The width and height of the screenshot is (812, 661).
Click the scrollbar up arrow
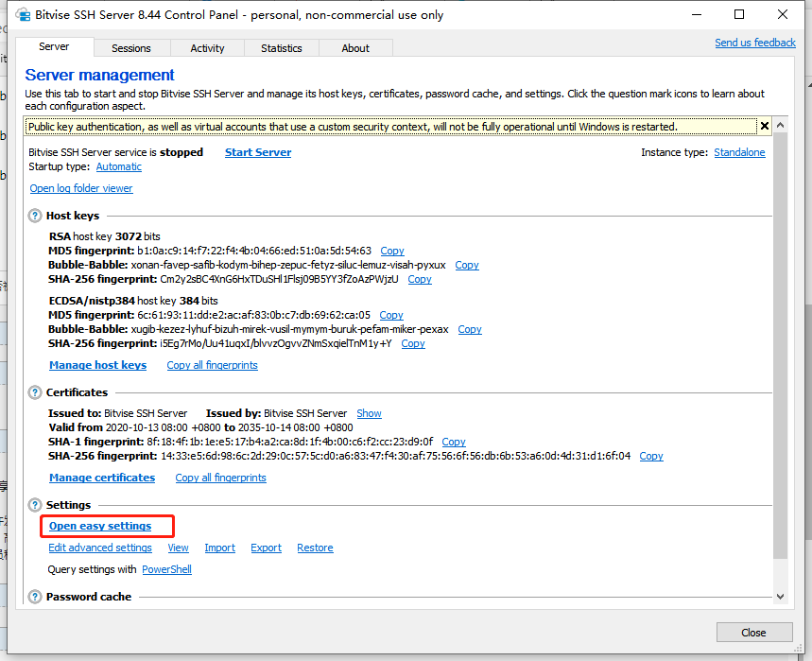tap(781, 125)
